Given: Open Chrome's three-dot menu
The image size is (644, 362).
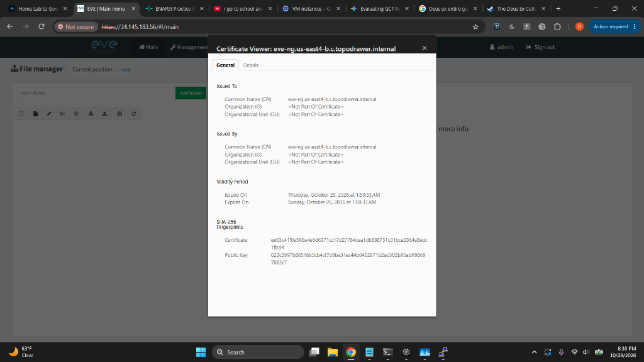Looking at the screenshot, I should click(x=635, y=26).
